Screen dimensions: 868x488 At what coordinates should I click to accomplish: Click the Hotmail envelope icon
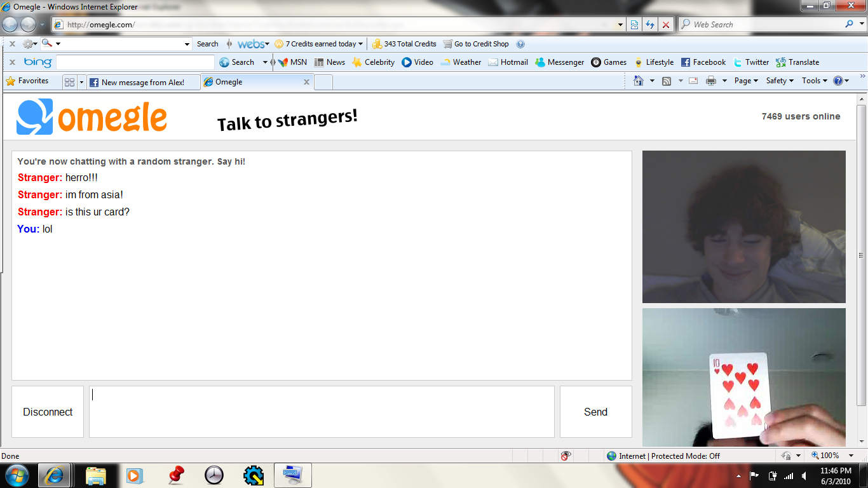click(493, 62)
